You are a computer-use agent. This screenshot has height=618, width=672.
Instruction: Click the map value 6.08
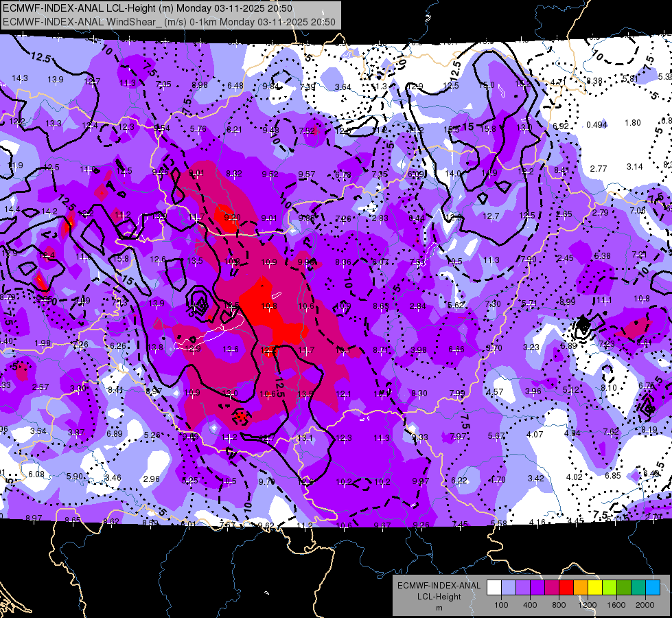(36, 474)
